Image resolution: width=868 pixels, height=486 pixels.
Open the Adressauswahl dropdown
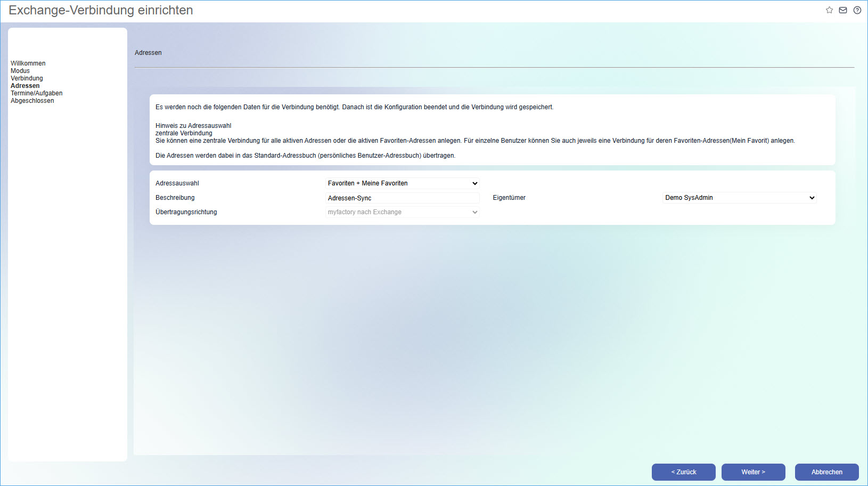pyautogui.click(x=403, y=183)
